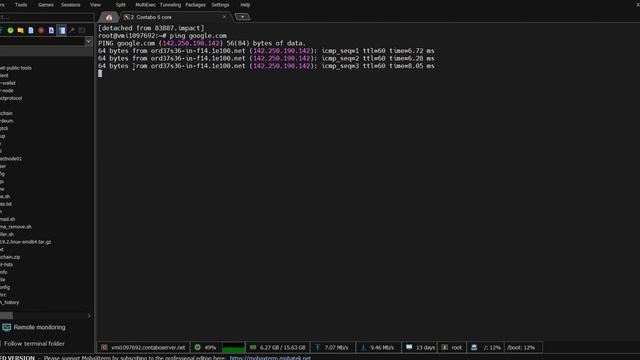Open the mobaxterm.mobatek.net link

point(270,358)
